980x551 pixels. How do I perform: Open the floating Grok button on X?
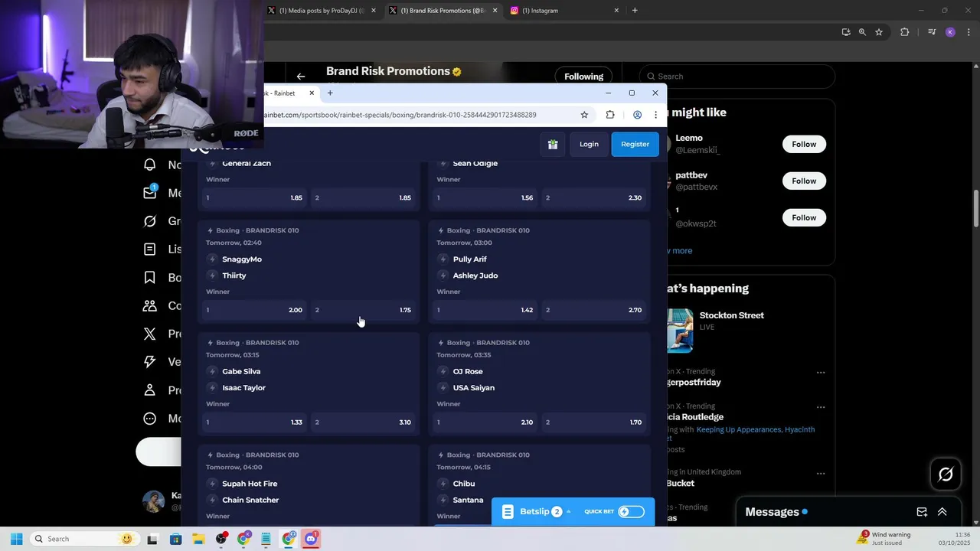pos(946,474)
